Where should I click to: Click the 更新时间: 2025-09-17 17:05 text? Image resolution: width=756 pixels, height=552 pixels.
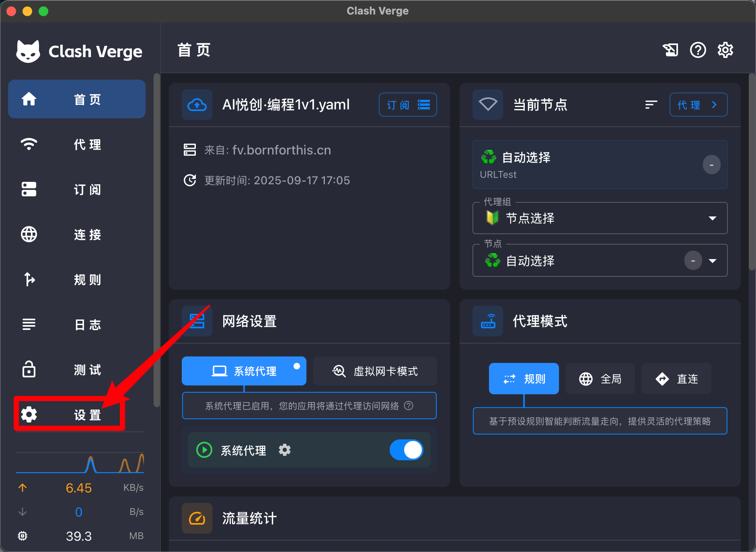pyautogui.click(x=277, y=180)
